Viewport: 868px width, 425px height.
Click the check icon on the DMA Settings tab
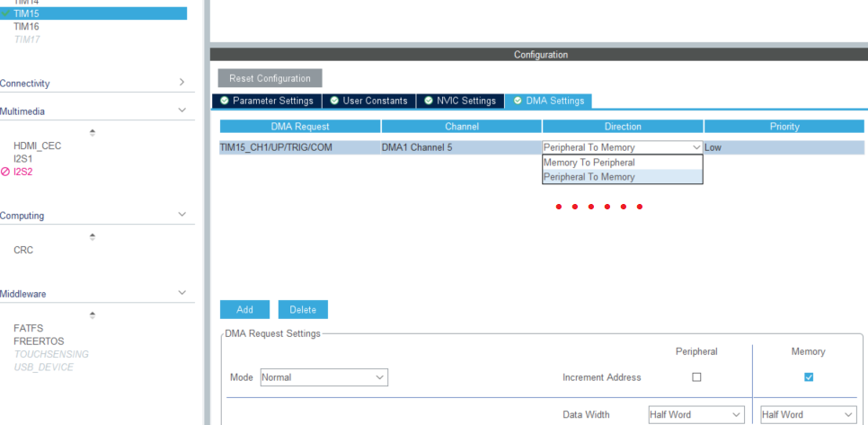pos(518,101)
